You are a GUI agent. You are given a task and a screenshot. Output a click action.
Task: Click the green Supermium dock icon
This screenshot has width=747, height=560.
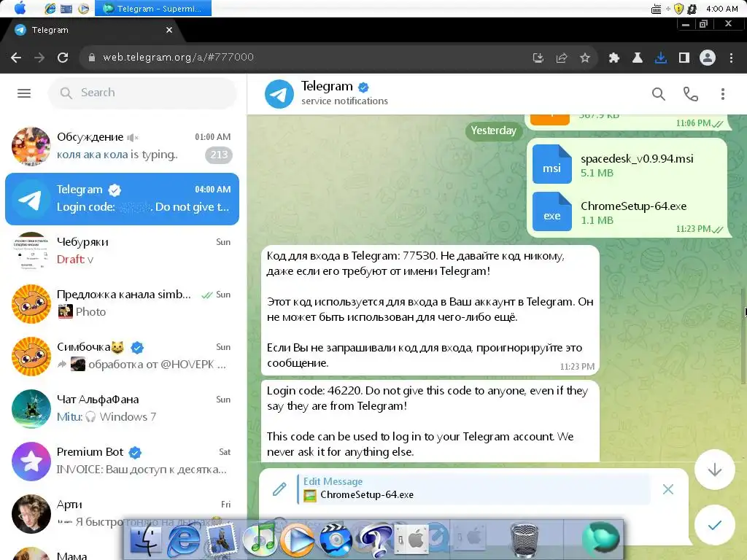(601, 539)
